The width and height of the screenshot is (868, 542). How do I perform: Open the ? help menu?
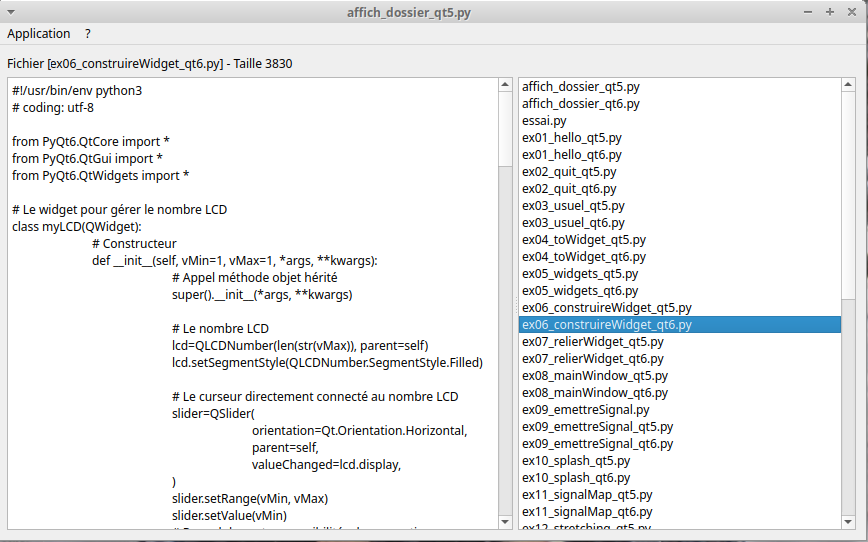[x=88, y=34]
